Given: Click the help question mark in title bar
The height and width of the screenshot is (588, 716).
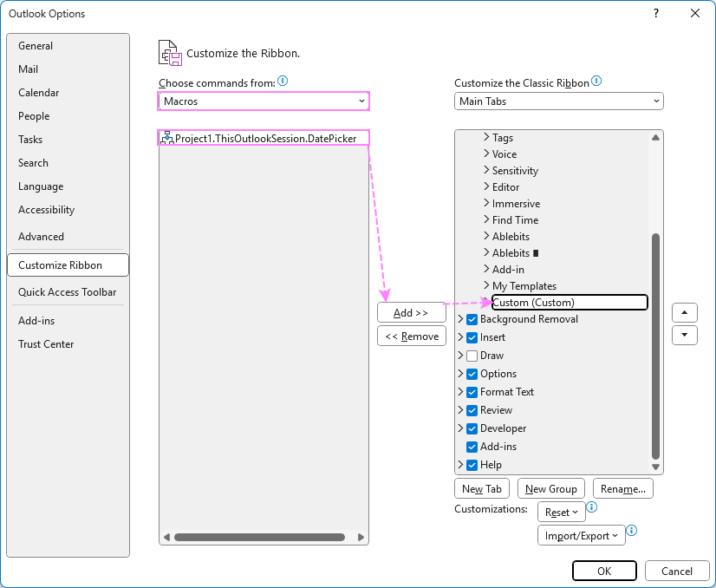Looking at the screenshot, I should [x=655, y=13].
